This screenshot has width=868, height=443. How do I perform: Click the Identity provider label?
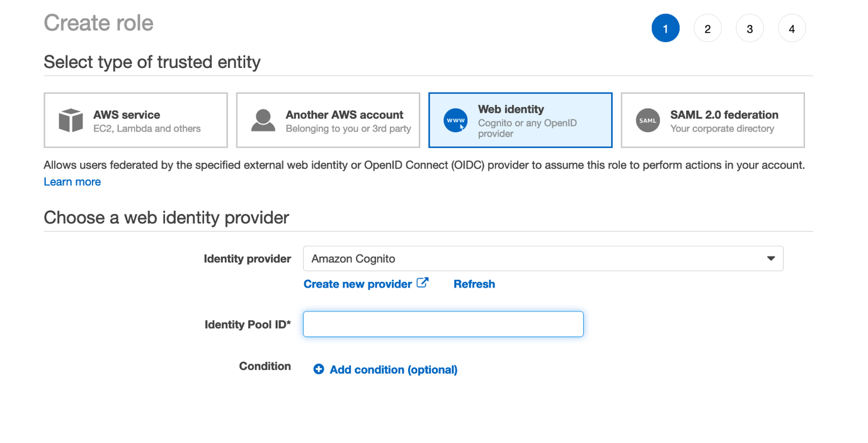[x=248, y=259]
